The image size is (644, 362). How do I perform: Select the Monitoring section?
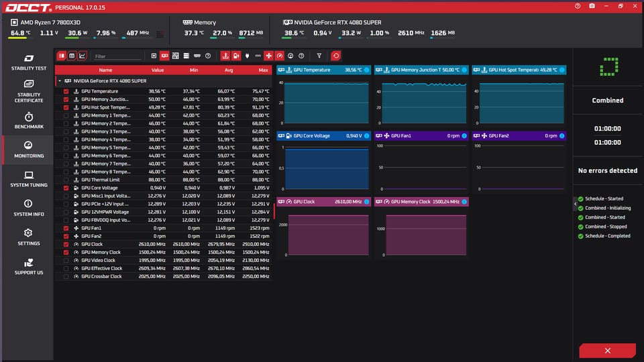pyautogui.click(x=29, y=149)
